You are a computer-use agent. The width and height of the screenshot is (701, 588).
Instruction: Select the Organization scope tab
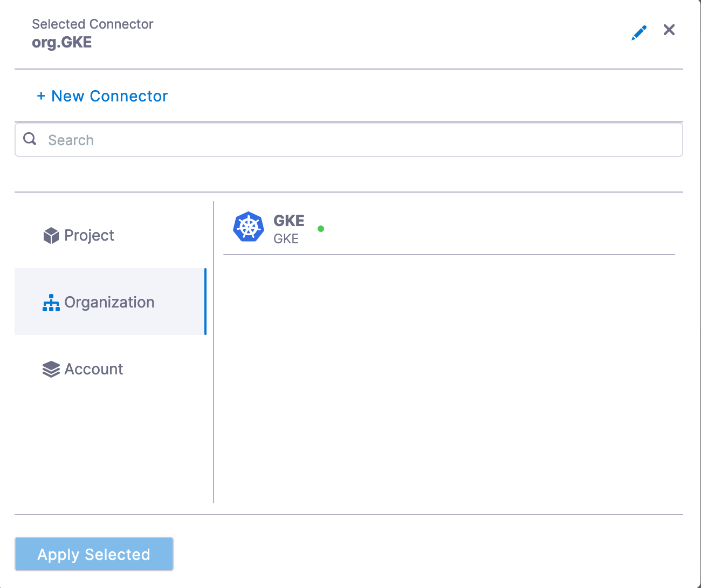tap(110, 302)
